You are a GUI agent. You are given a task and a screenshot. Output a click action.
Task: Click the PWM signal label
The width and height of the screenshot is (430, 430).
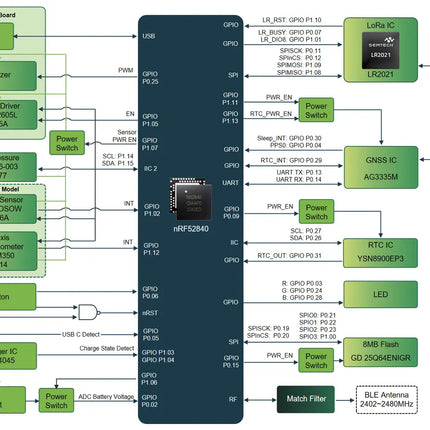point(126,70)
